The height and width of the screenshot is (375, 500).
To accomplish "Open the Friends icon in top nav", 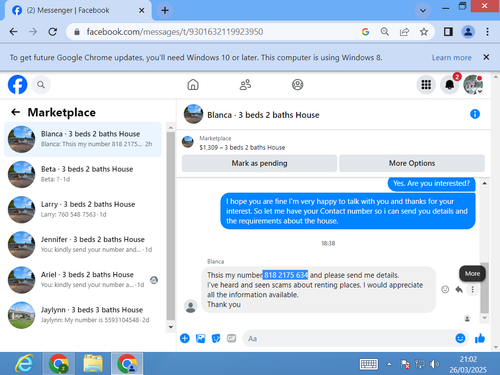I will pos(245,85).
